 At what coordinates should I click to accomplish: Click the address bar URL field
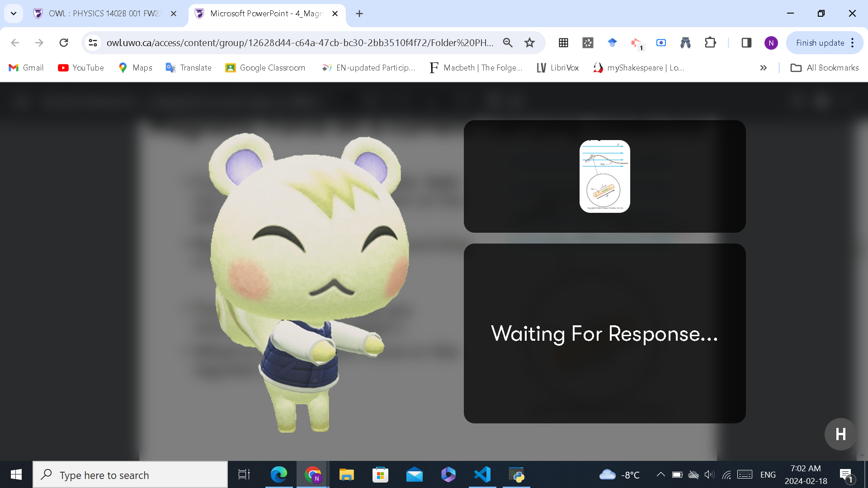click(299, 43)
